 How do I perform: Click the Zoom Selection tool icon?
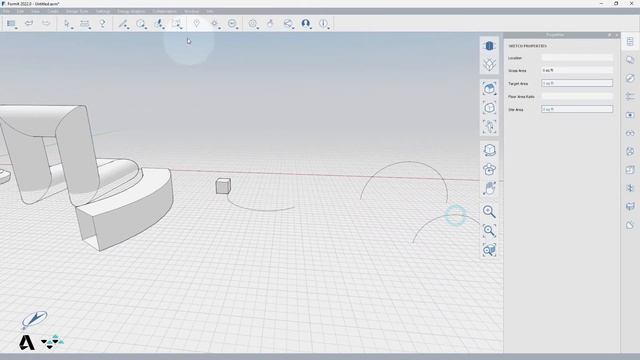point(489,250)
